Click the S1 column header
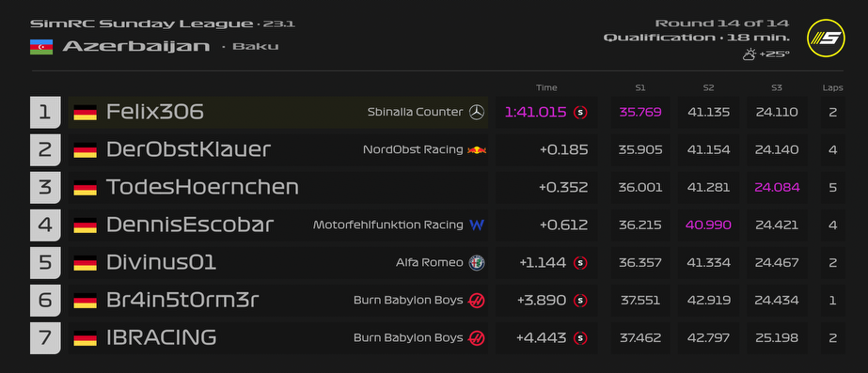 coord(640,87)
